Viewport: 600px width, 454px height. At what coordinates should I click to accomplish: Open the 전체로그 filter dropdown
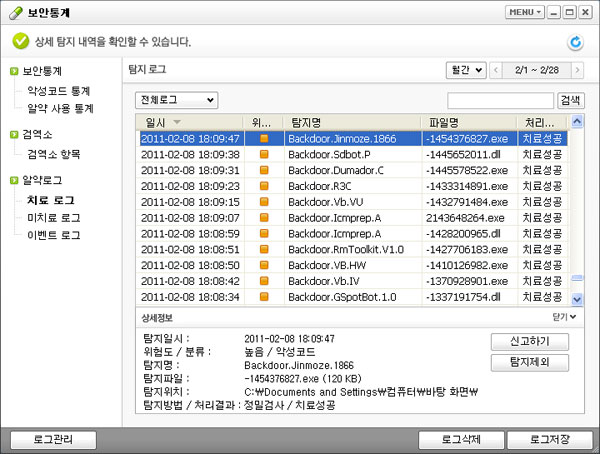(x=177, y=100)
